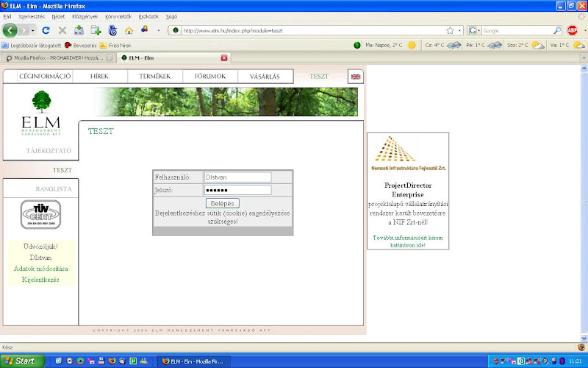Reload the page with the blue Reload icon
The height and width of the screenshot is (368, 588).
46,30
